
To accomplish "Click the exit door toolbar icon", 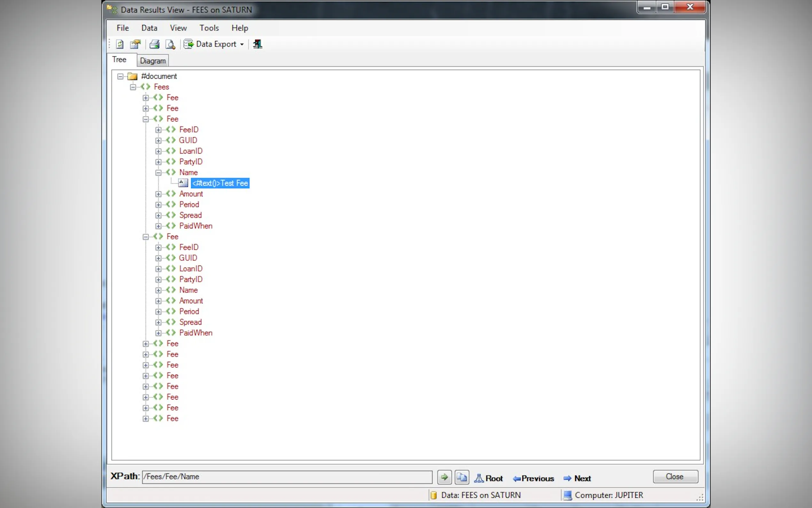I will coord(257,44).
